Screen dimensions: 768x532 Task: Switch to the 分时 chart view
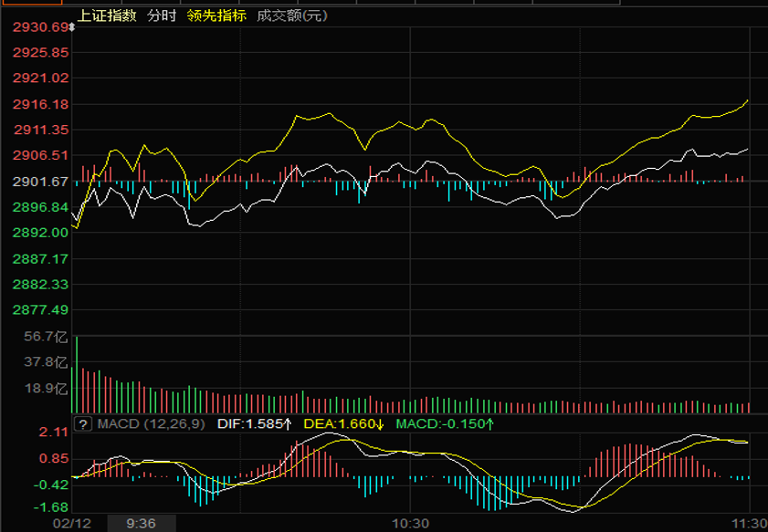point(163,16)
